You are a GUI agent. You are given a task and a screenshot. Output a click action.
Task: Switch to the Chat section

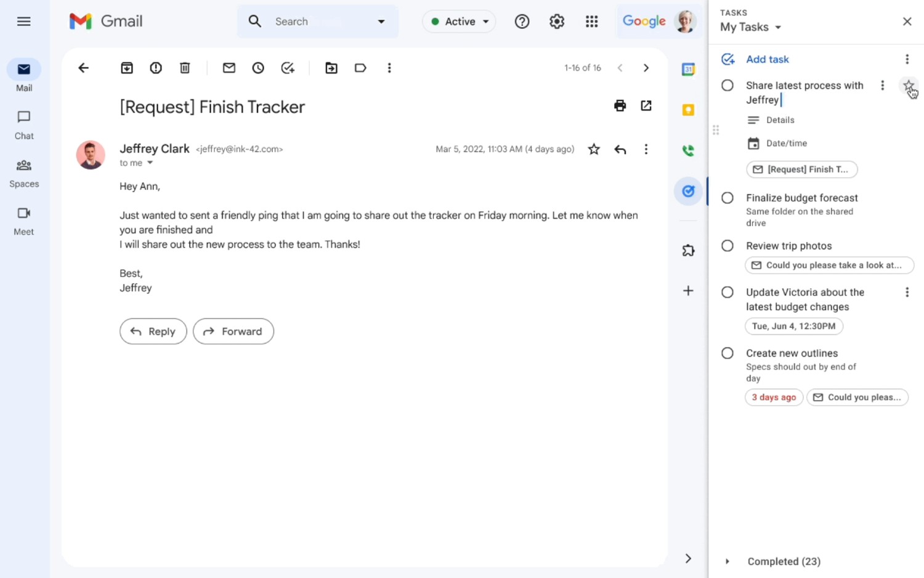pyautogui.click(x=24, y=125)
